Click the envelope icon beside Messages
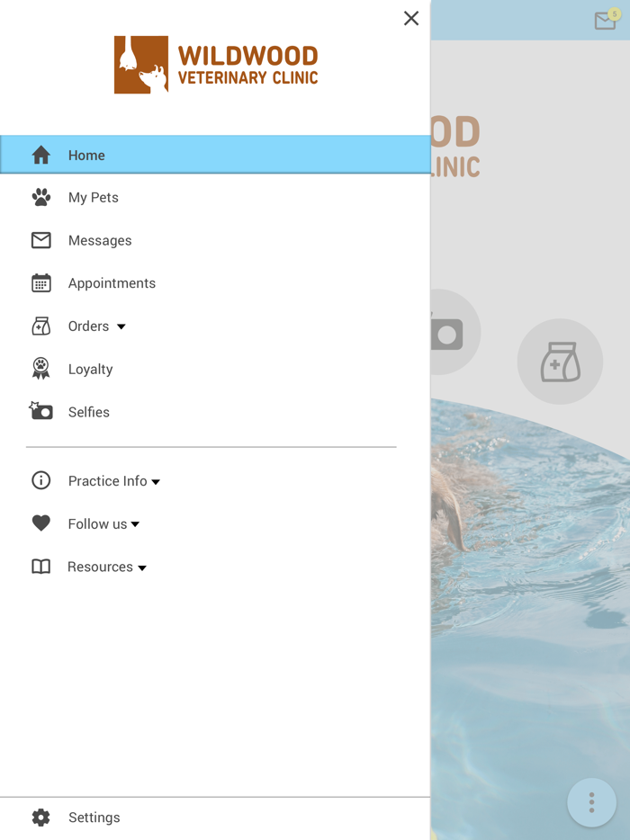This screenshot has width=630, height=840. [x=41, y=240]
